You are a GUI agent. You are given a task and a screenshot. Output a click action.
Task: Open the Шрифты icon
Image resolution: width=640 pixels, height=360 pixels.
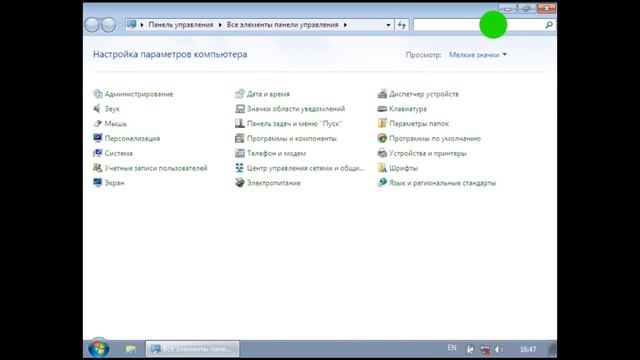[x=382, y=168]
